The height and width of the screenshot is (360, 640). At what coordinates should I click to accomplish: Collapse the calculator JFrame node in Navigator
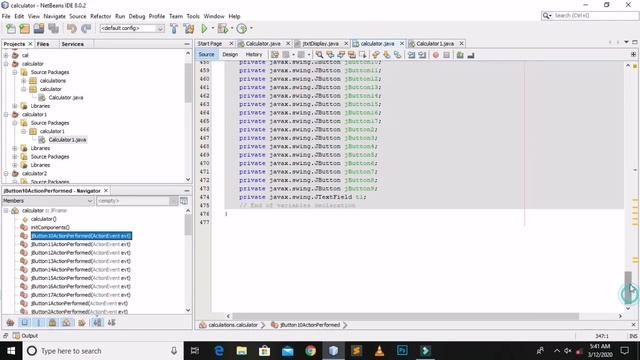click(x=6, y=211)
